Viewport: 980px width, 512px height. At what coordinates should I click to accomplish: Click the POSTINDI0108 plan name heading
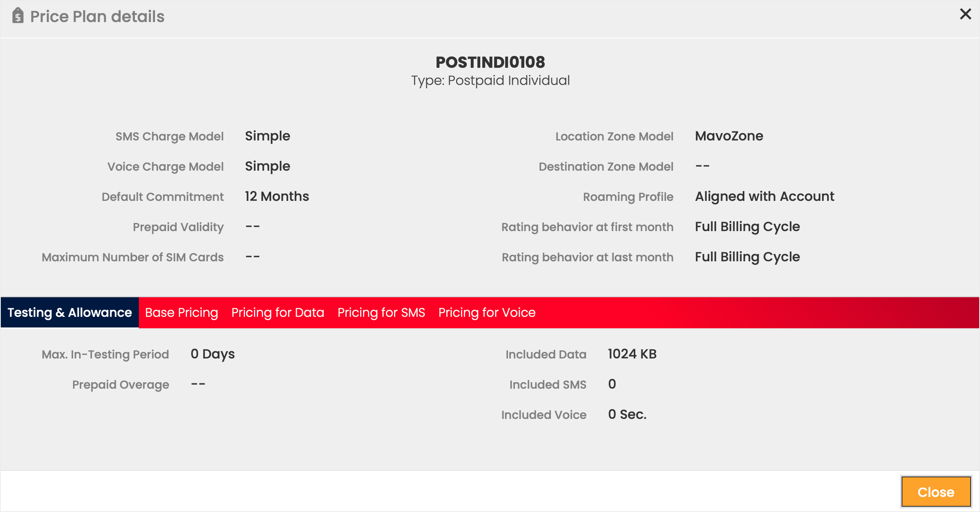(x=490, y=62)
